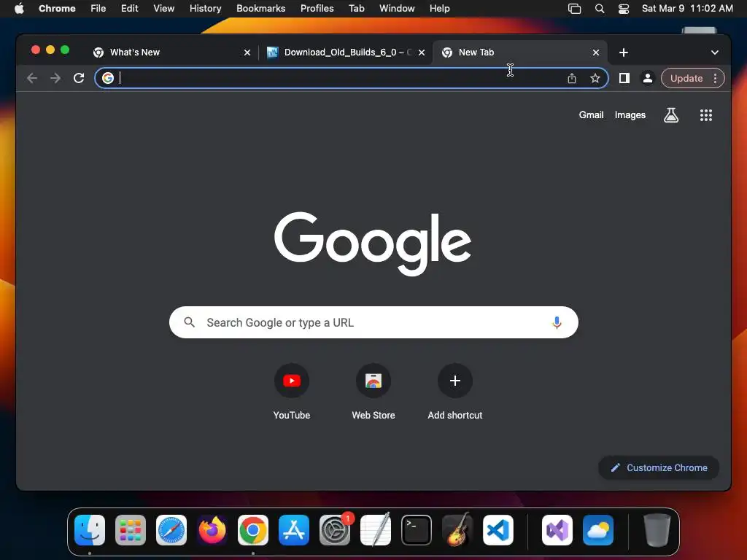Open the Images link
The height and width of the screenshot is (560, 747).
tap(630, 114)
